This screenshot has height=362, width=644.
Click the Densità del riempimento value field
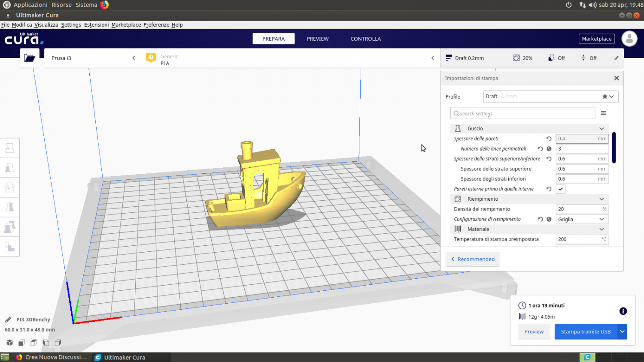(582, 209)
